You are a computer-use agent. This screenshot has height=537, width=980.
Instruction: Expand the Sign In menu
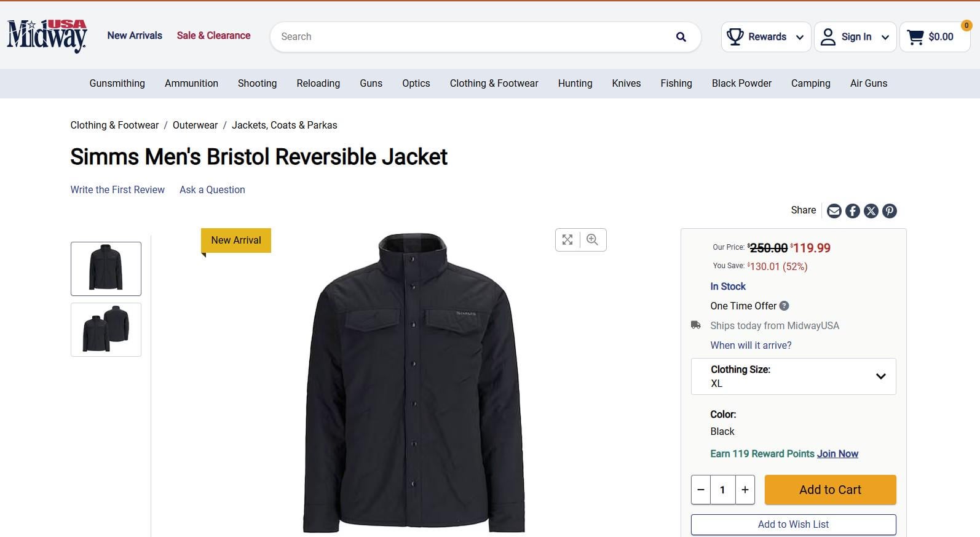coord(855,37)
